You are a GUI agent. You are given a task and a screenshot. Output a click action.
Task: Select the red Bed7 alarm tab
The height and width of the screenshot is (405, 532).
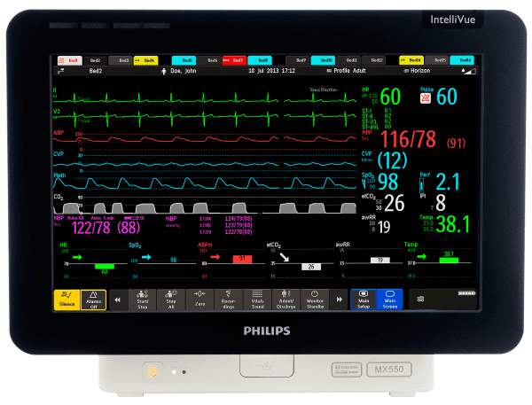pos(234,60)
